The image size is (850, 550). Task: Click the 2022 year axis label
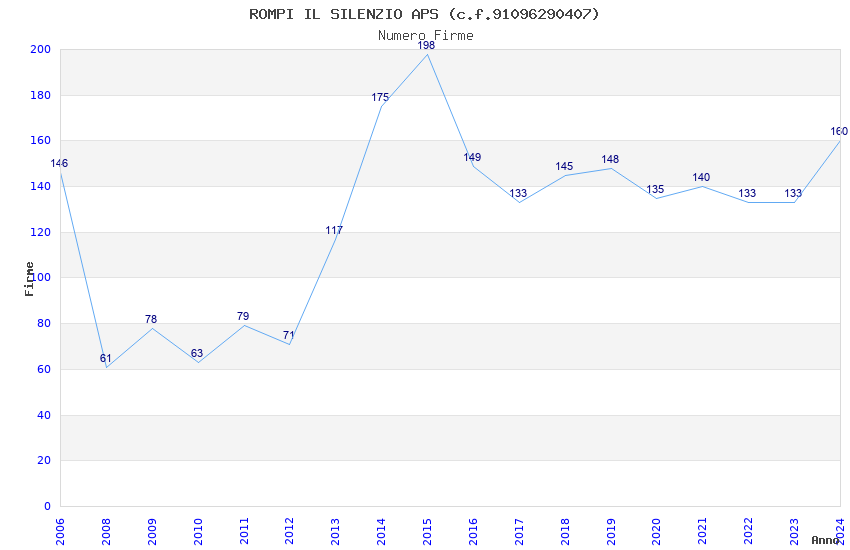click(x=749, y=531)
